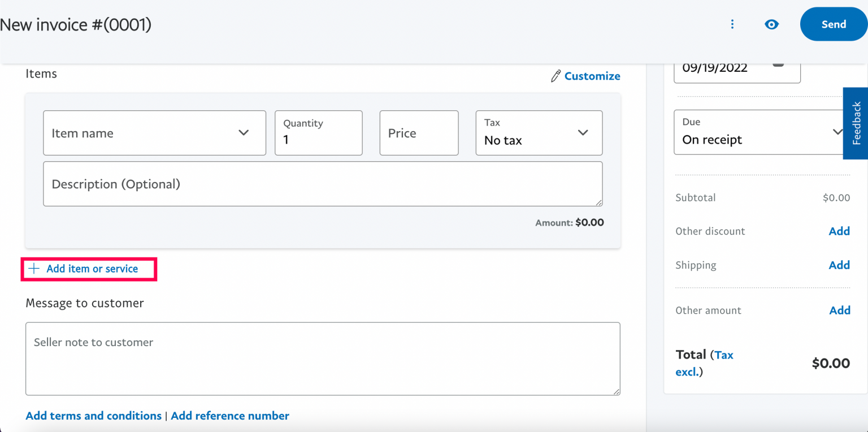
Task: Add shipping charges to the invoice
Action: [839, 265]
